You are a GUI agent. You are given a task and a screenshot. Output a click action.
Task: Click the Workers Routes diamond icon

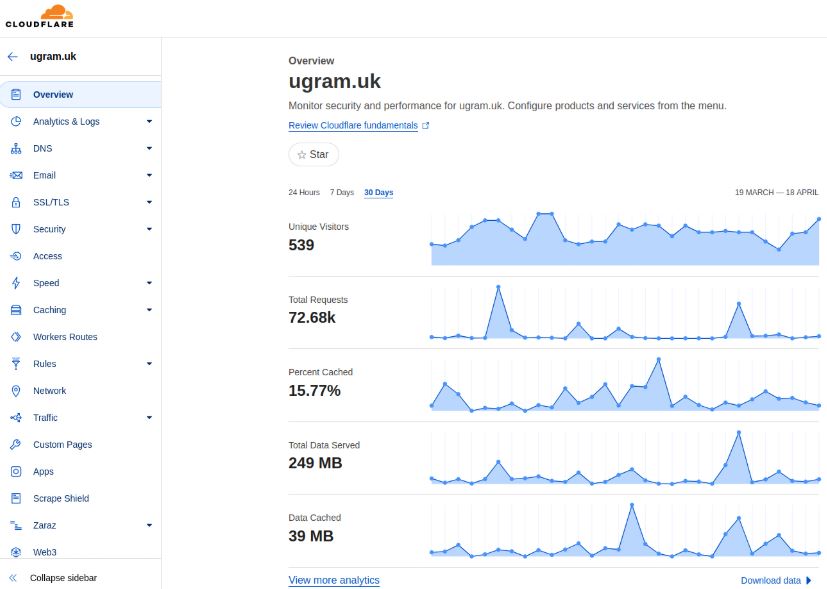(16, 336)
